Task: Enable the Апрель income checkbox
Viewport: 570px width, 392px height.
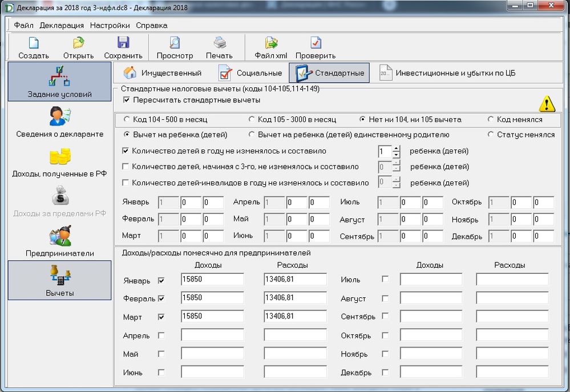Action: pos(161,336)
